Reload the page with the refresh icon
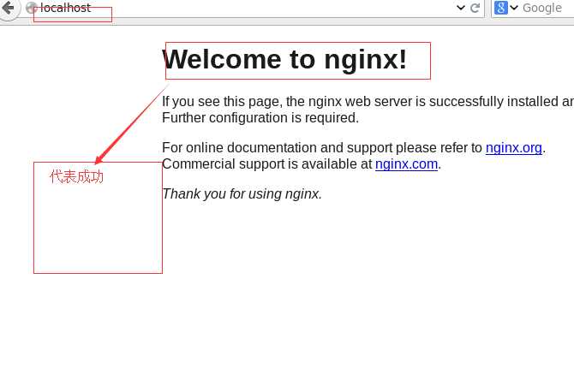The width and height of the screenshot is (574, 392). click(475, 8)
